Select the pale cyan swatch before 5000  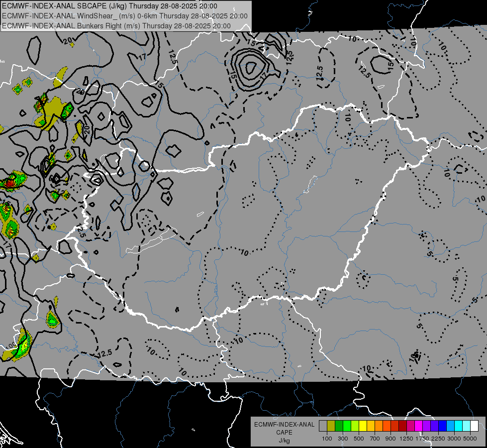point(467,426)
